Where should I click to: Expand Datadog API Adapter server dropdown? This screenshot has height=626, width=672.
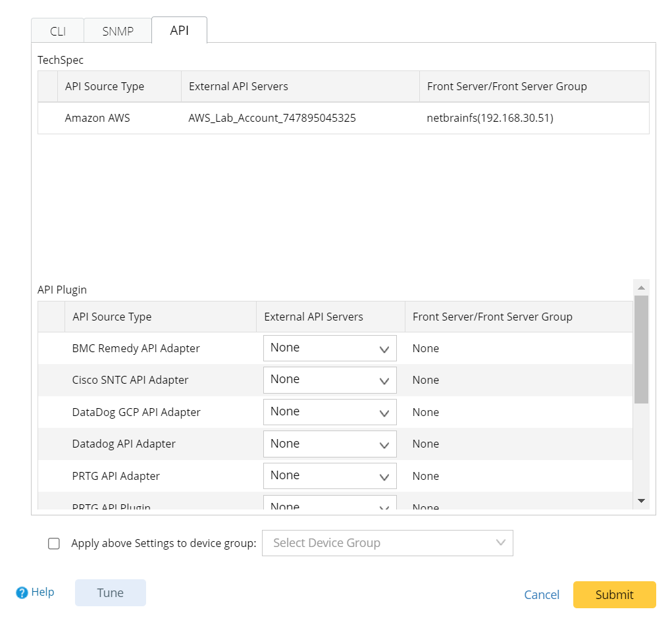[x=330, y=444]
